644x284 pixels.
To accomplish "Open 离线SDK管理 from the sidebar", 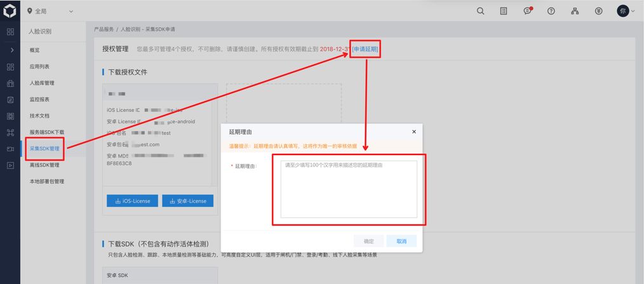I will (44, 165).
